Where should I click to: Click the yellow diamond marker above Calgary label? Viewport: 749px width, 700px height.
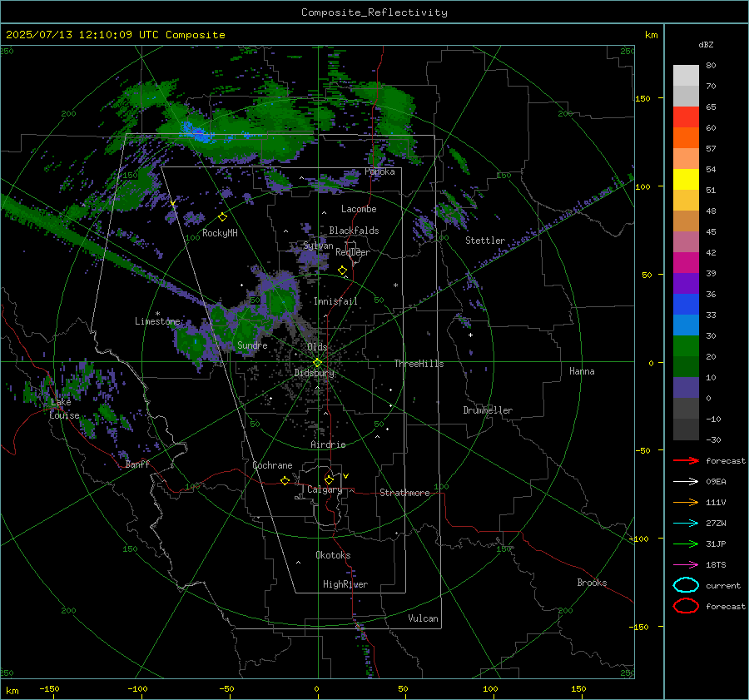329,479
